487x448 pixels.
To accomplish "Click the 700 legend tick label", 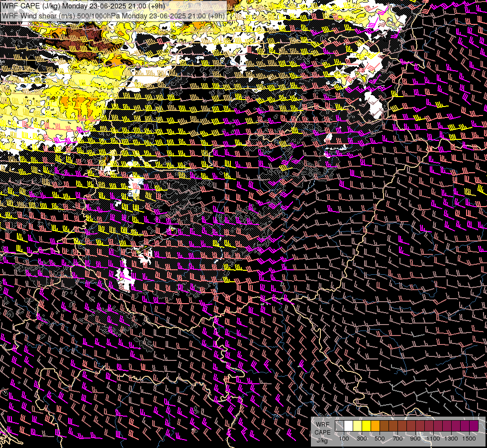I will click(397, 439).
